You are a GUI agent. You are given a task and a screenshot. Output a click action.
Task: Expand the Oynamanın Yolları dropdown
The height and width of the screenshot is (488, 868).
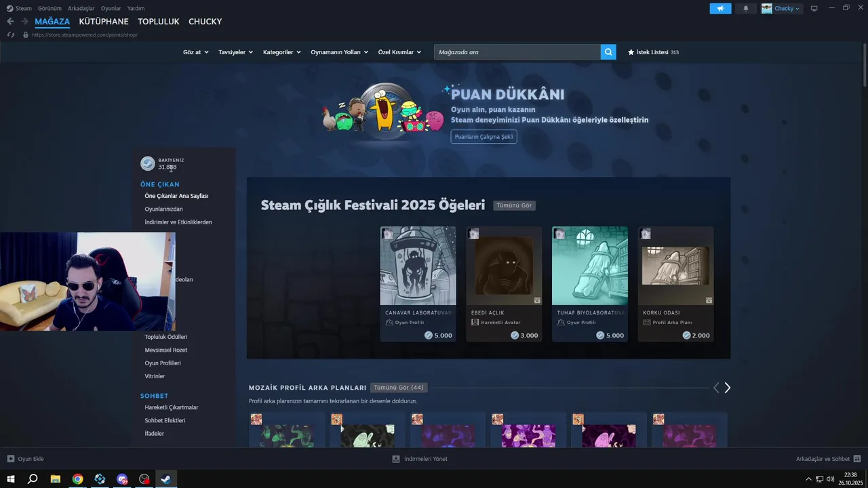coord(339,52)
